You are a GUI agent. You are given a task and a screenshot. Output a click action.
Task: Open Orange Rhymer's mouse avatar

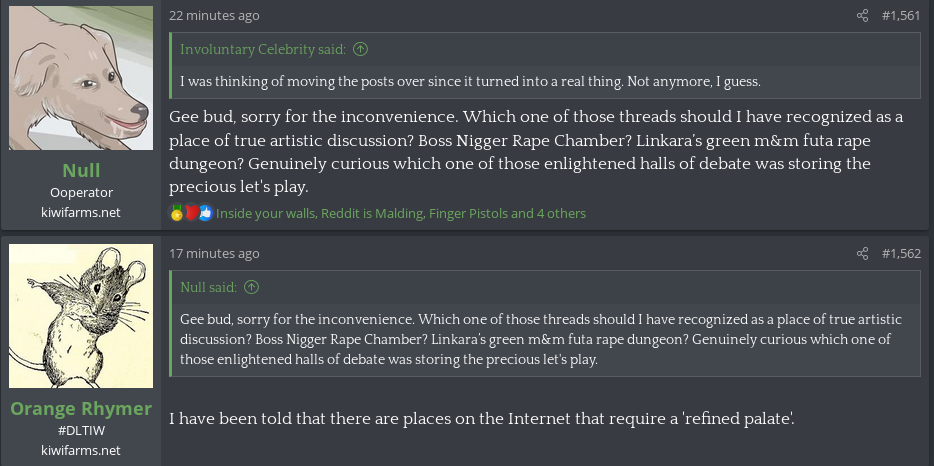(x=81, y=316)
